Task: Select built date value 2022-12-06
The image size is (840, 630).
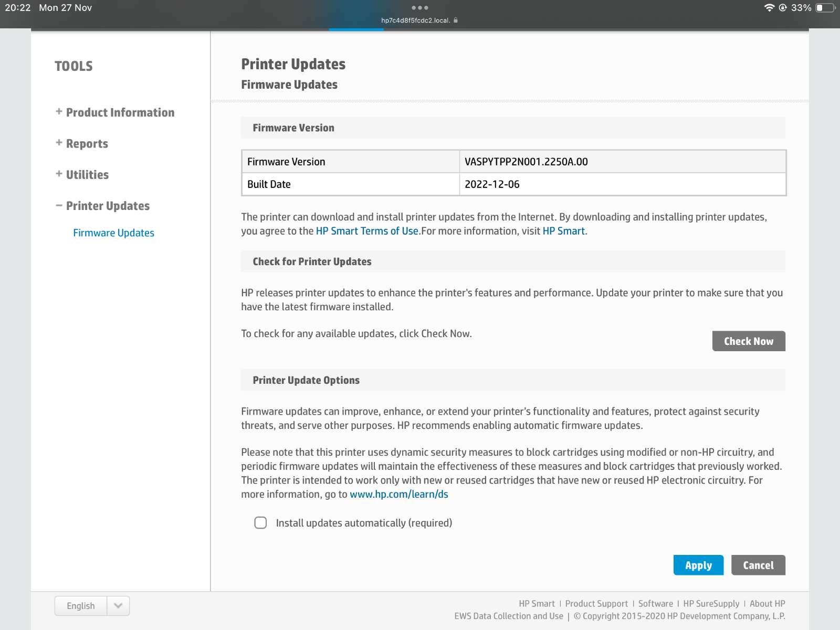Action: (492, 184)
